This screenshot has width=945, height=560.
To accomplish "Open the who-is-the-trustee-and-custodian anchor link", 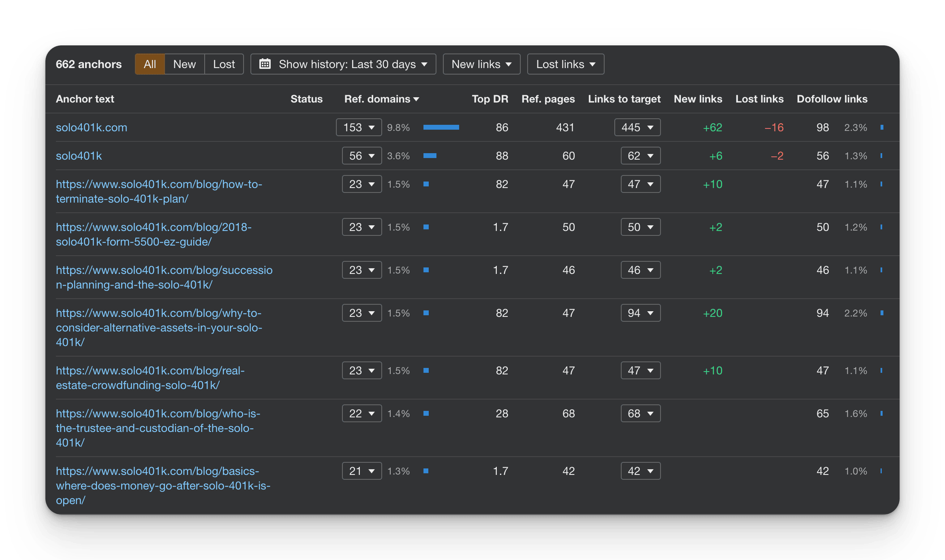I will click(158, 428).
